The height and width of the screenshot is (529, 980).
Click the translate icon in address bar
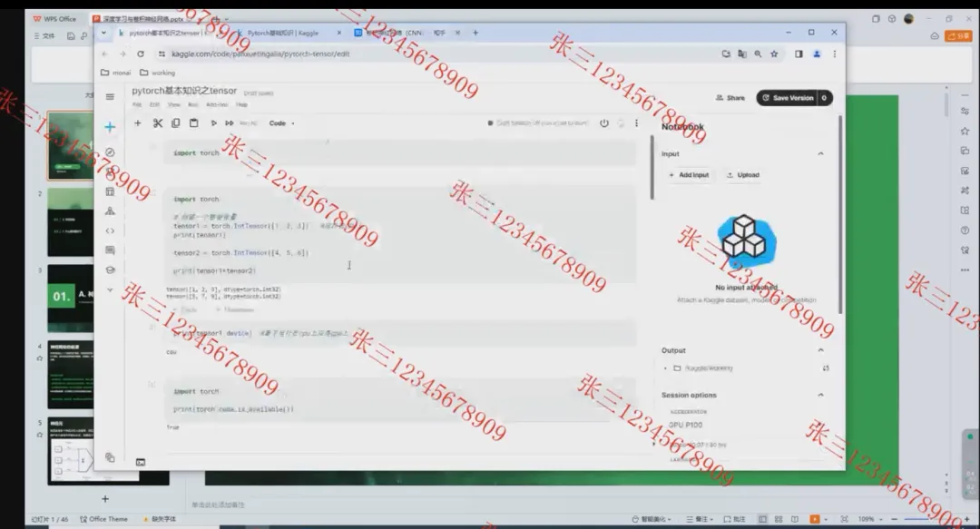742,54
